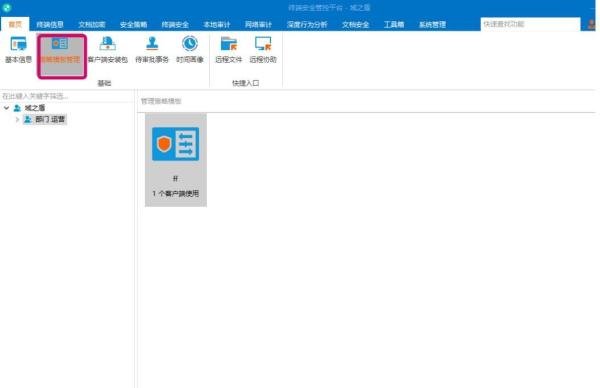Launch 远程协助 shortcut
Viewport: 600px width, 388px height.
point(263,50)
